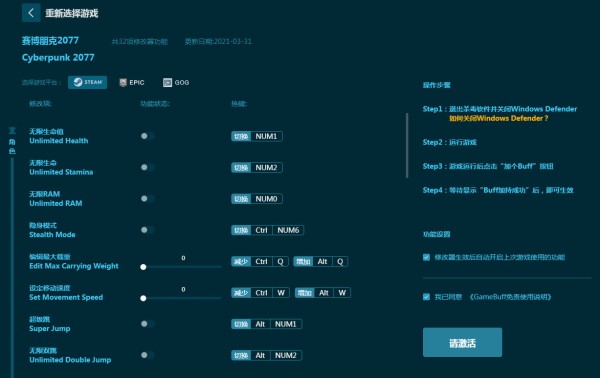
Task: Click Ctrl W decrease hotkey for Movement Speed
Action: [260, 293]
